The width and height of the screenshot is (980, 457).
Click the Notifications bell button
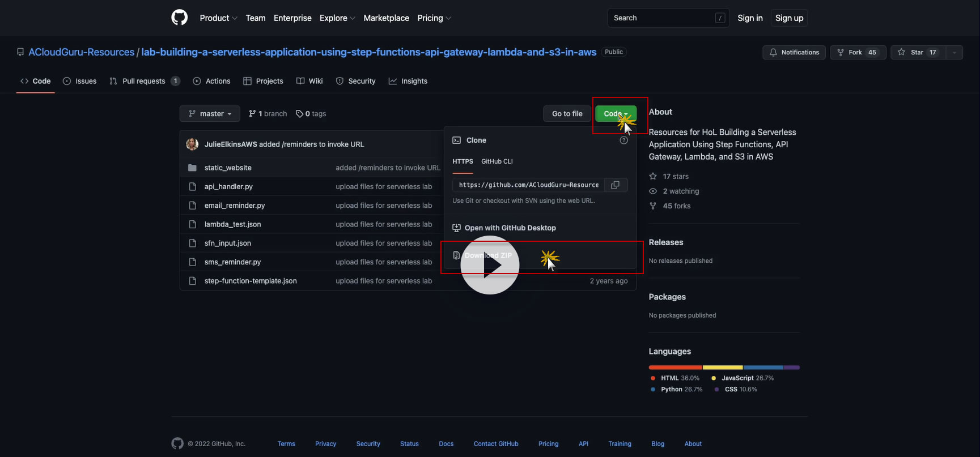coord(794,52)
